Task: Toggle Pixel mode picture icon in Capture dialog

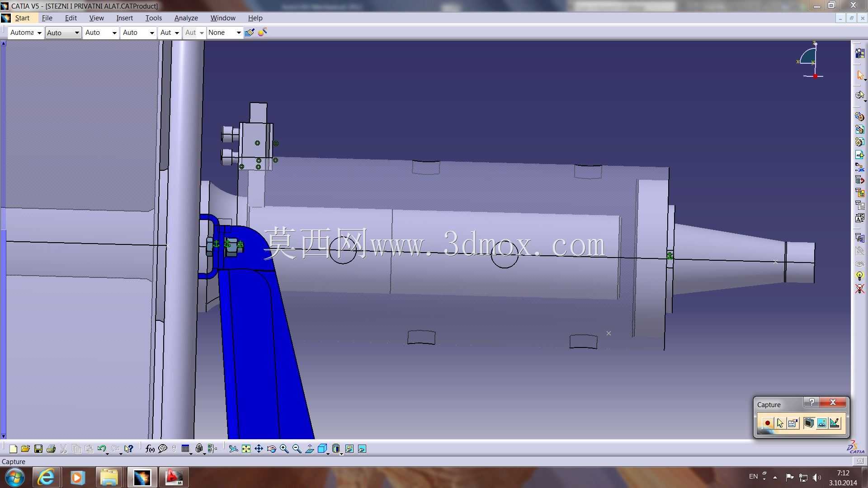Action: (x=822, y=423)
